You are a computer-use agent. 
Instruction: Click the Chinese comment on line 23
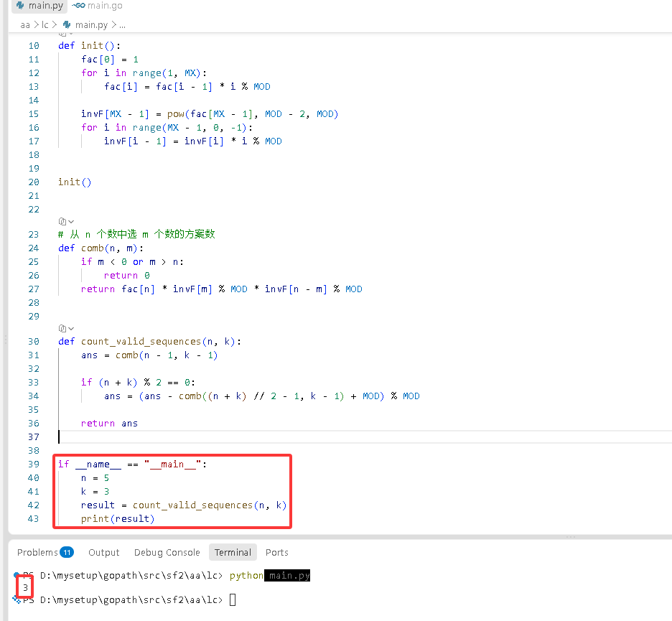click(x=136, y=234)
